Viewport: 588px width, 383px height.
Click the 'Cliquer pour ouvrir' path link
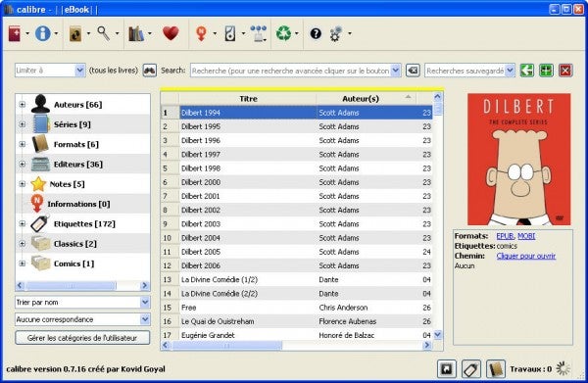point(525,256)
